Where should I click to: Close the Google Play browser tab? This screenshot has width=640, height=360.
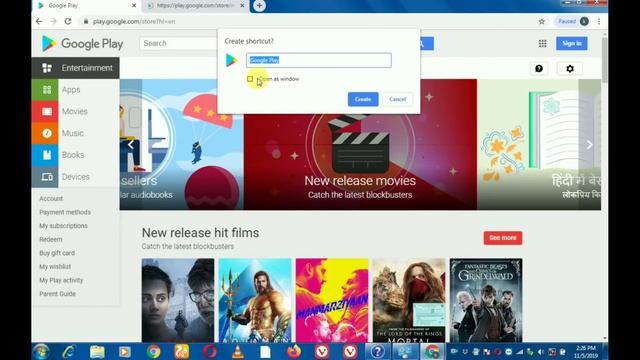(x=134, y=6)
